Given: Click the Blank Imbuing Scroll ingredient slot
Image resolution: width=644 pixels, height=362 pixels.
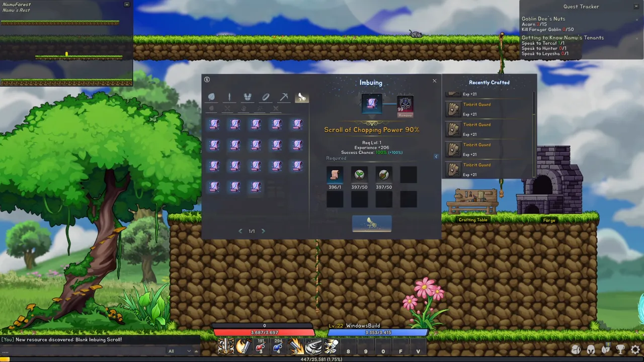Looking at the screenshot, I should [x=335, y=175].
